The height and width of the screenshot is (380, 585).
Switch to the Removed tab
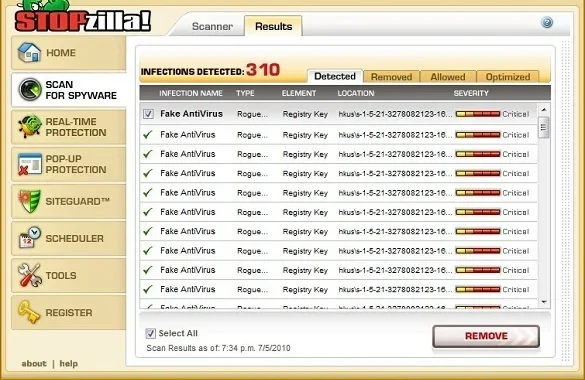tap(391, 77)
